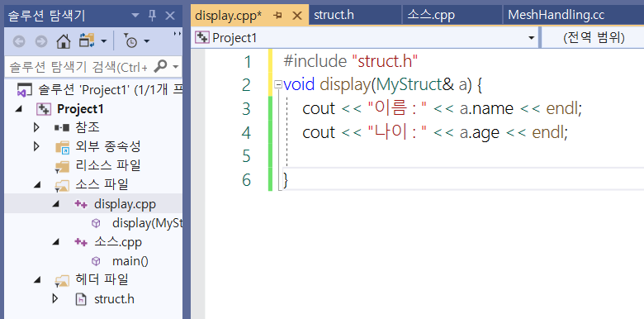Image resolution: width=644 pixels, height=319 pixels.
Task: Select the 리소스 파일 filter folder
Action: [x=108, y=165]
